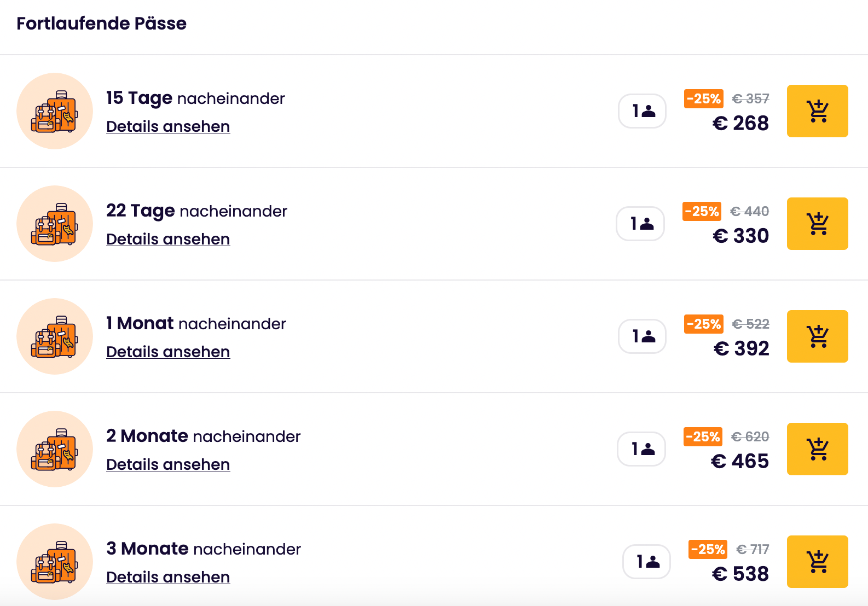The height and width of the screenshot is (606, 868).
Task: Add the 1 Monat pass to cart
Action: click(817, 336)
